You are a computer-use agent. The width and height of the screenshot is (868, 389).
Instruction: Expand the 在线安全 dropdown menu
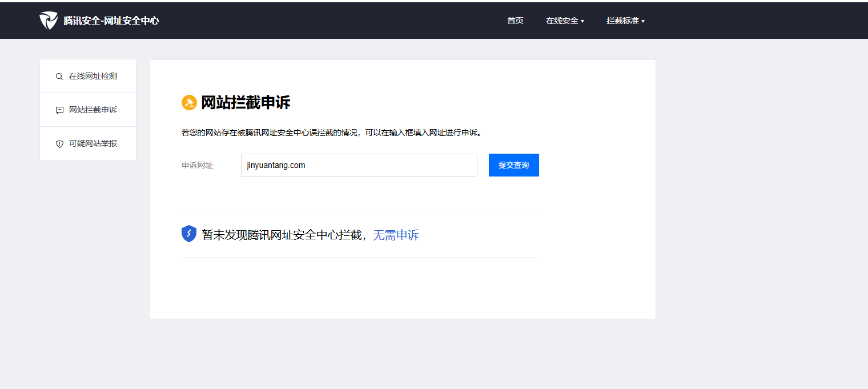click(x=565, y=21)
